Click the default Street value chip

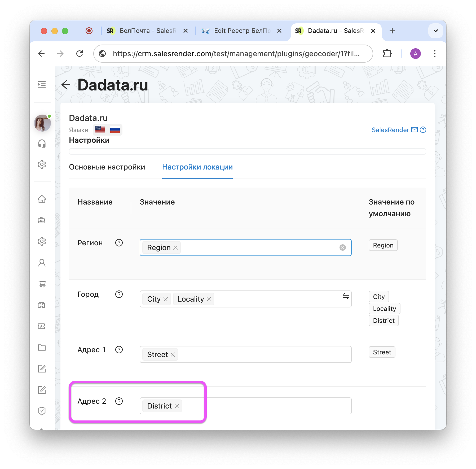tap(382, 352)
